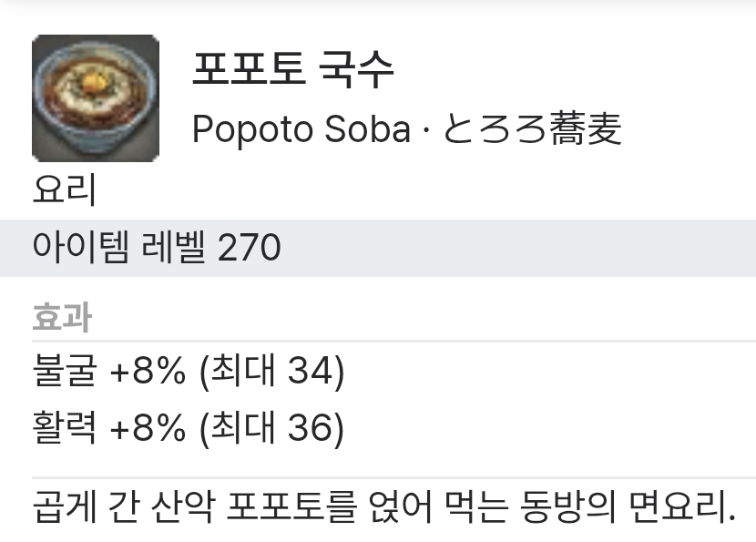Click the +8% value beside 활력

pyautogui.click(x=147, y=426)
